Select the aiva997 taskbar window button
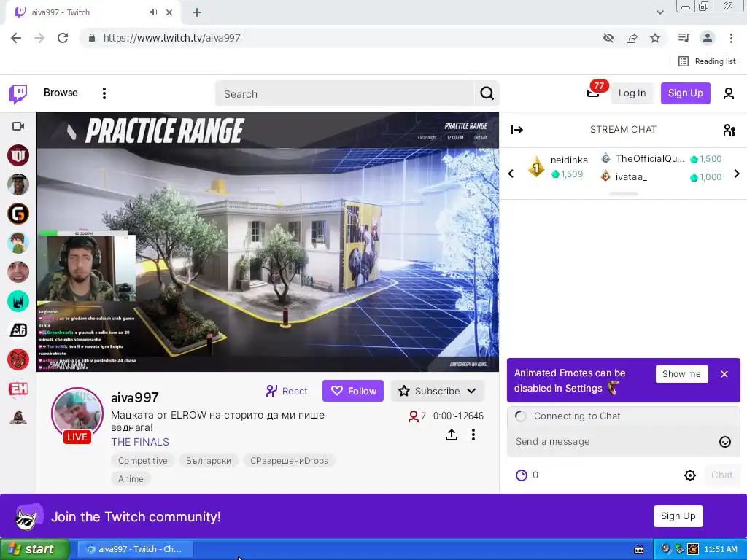Screen dimensions: 747x560 click(x=135, y=549)
